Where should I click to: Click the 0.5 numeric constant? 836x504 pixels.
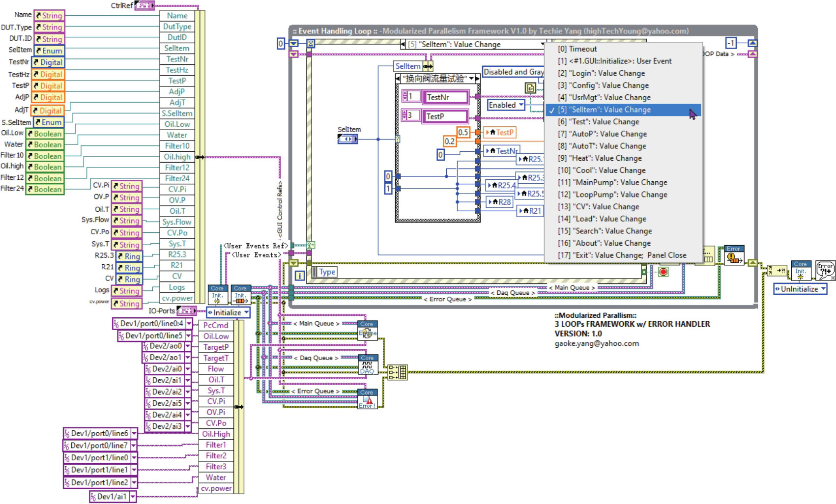click(x=463, y=132)
